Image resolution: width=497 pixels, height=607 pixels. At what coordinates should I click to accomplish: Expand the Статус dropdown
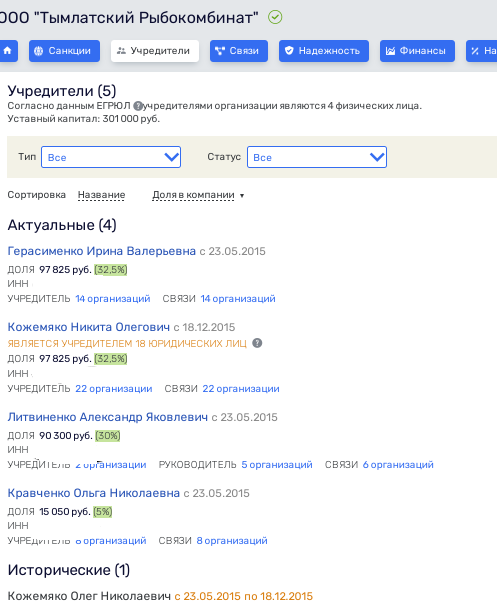[317, 157]
